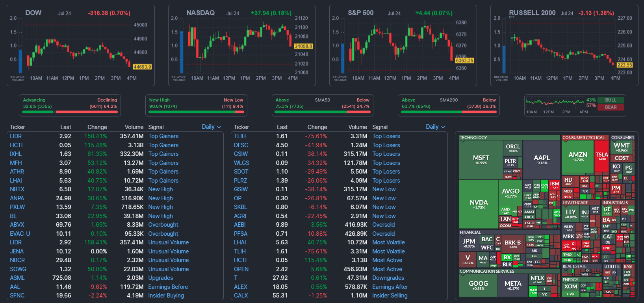Click Unusual Volume signal in NBCR row

168,260
